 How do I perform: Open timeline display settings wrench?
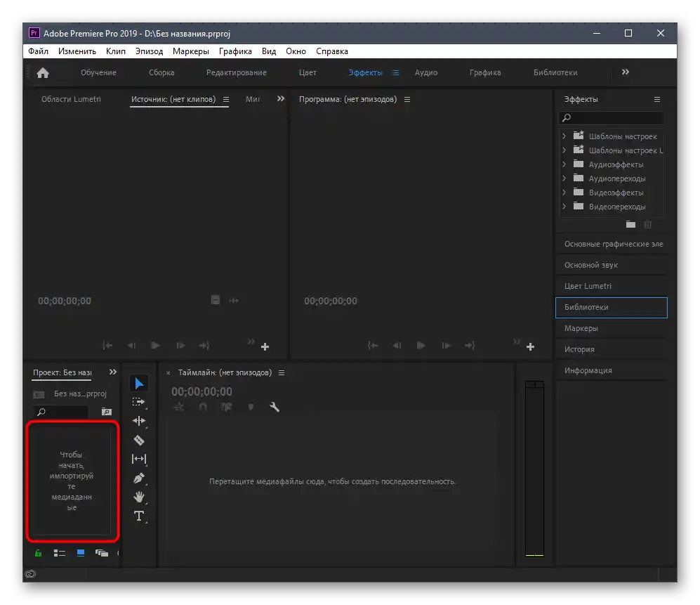pos(275,407)
